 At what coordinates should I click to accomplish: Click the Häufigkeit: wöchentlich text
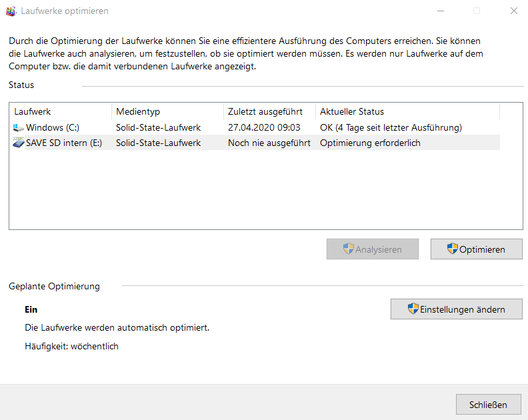[72, 346]
